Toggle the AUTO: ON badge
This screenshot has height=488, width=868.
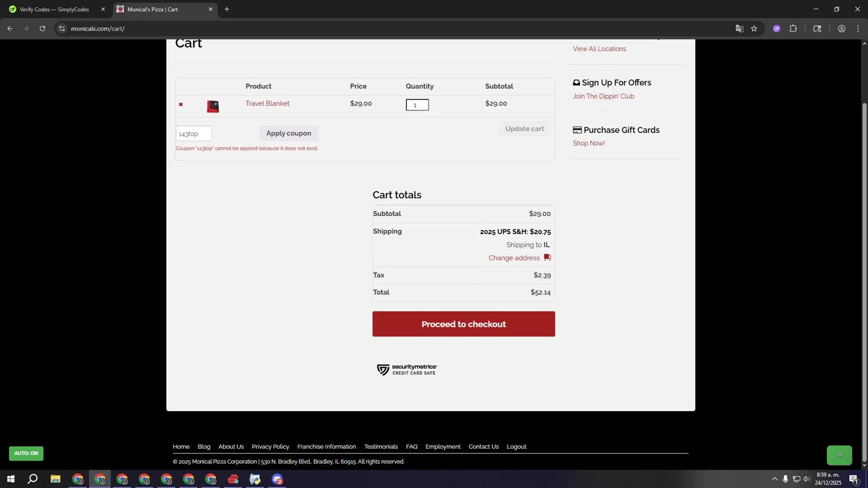pyautogui.click(x=26, y=453)
